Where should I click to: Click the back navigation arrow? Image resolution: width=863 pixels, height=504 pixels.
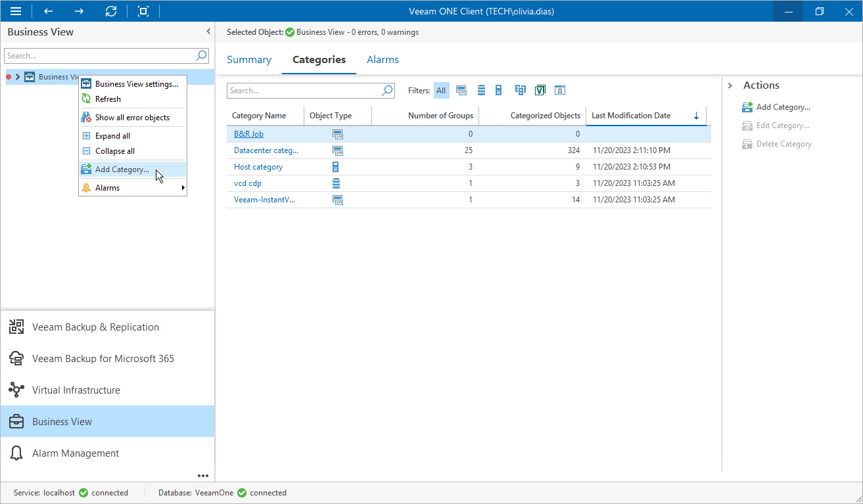47,11
